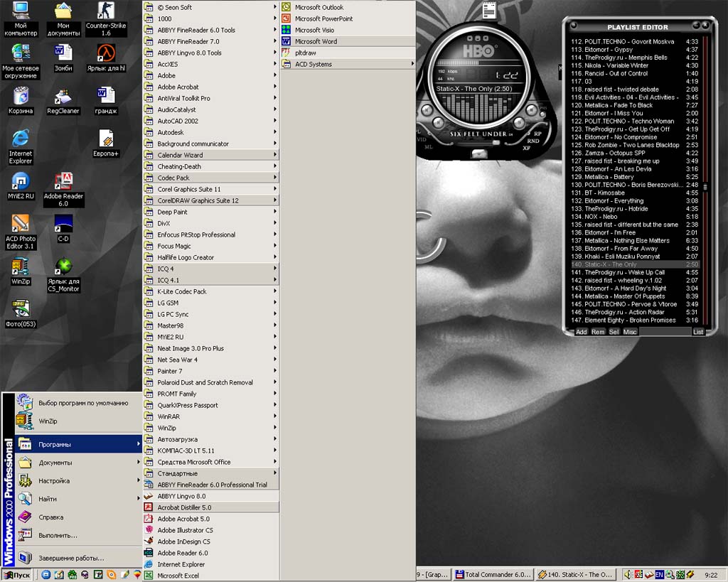Select the RegCleaner desktop shortcut

(63, 102)
